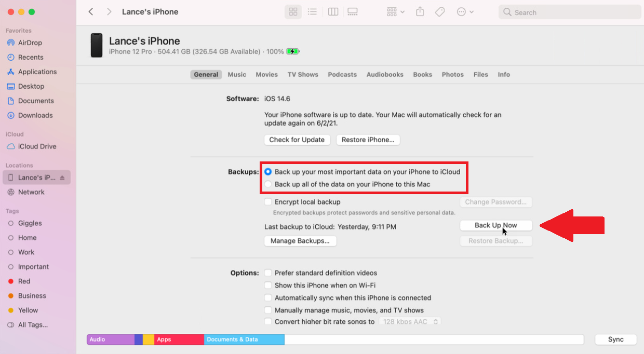Switch to the Music tab
The image size is (644, 354).
[237, 74]
